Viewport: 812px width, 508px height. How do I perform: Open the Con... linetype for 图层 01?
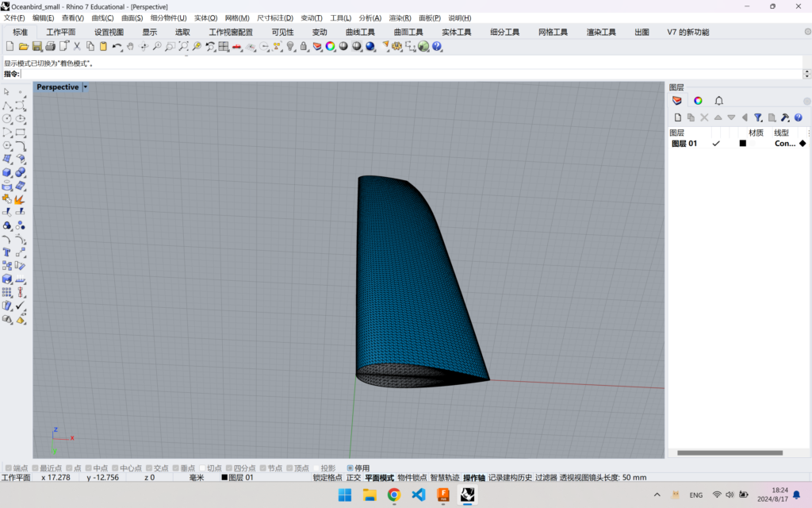tap(785, 144)
